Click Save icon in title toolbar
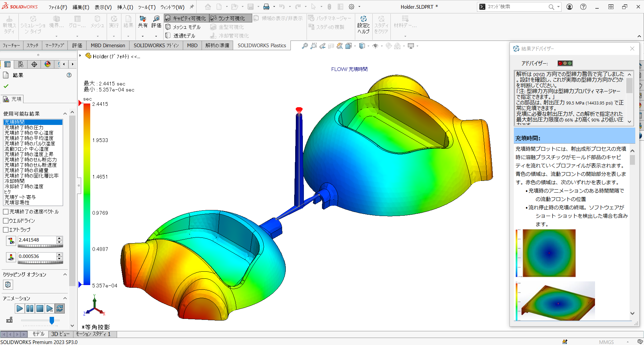 (251, 7)
